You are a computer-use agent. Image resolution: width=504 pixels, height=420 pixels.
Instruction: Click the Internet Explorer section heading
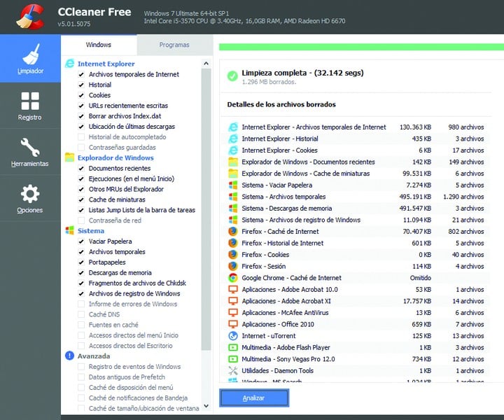pyautogui.click(x=106, y=64)
